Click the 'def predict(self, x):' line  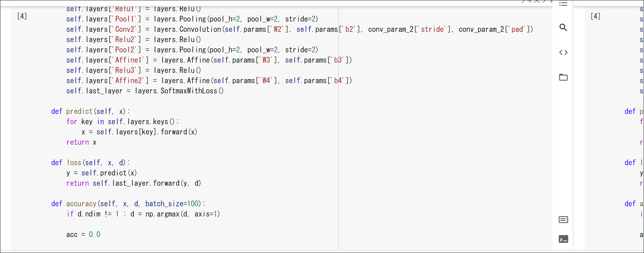pos(91,112)
